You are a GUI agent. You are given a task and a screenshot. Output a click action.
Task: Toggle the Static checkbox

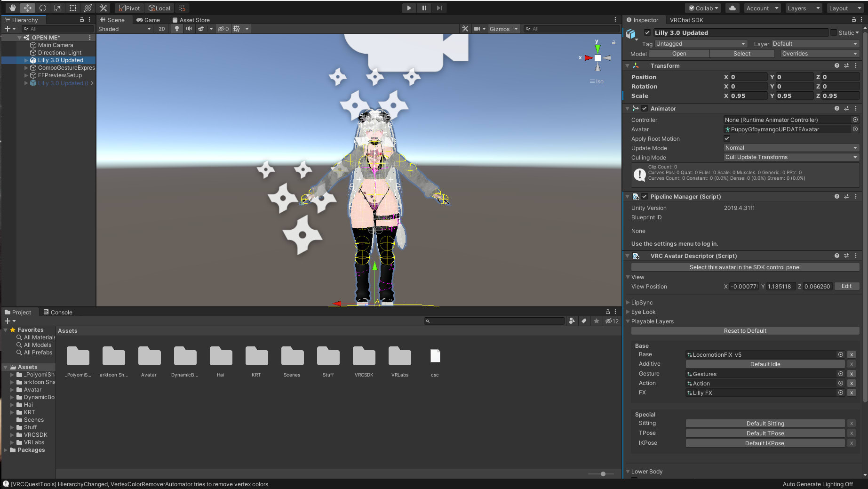tap(834, 32)
